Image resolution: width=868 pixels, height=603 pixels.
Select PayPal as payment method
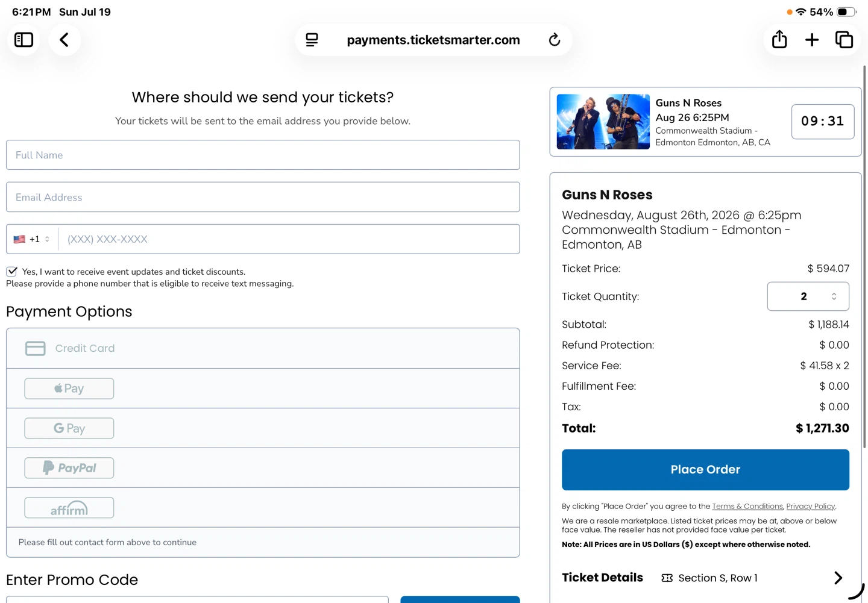pyautogui.click(x=69, y=468)
